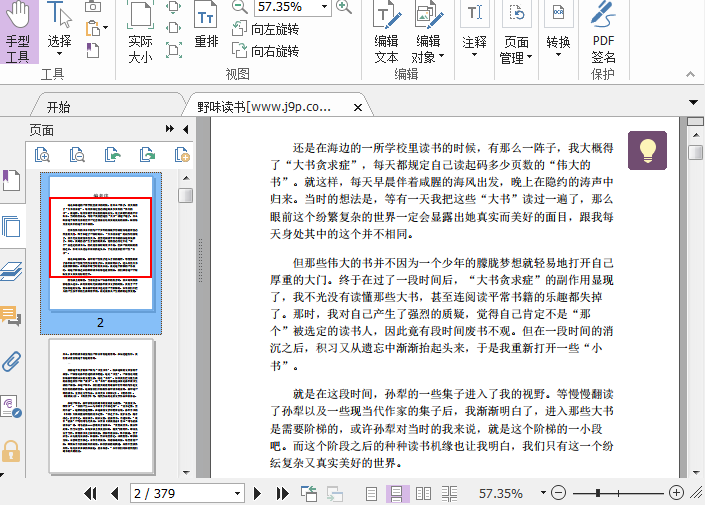
Task: Switch to the 开始 tab
Action: (58, 107)
